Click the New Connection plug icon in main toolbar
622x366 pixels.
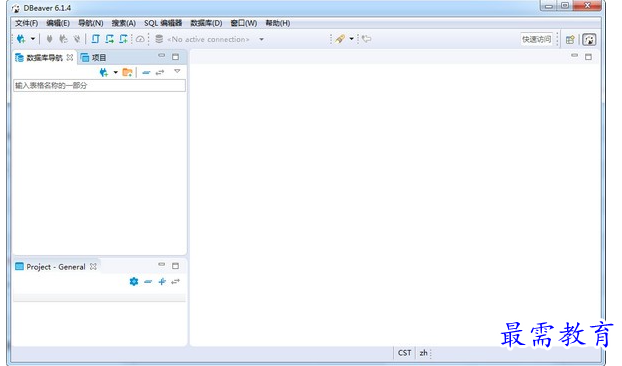(21, 39)
